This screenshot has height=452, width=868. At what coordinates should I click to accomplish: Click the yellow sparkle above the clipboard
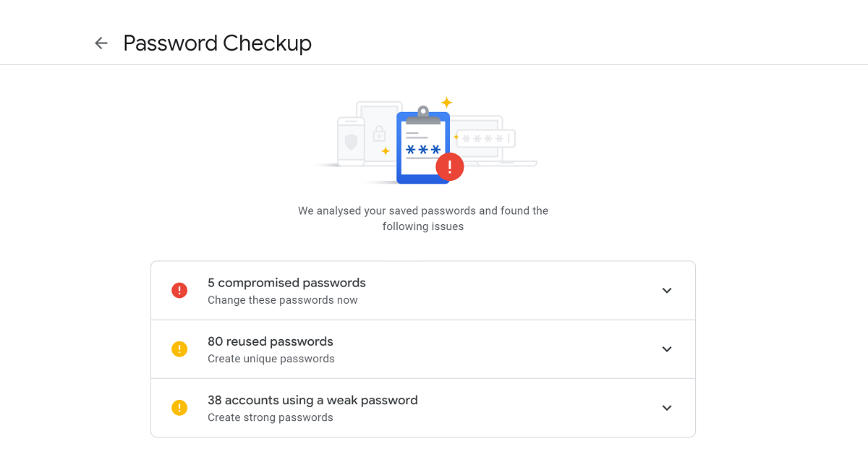coord(447,103)
